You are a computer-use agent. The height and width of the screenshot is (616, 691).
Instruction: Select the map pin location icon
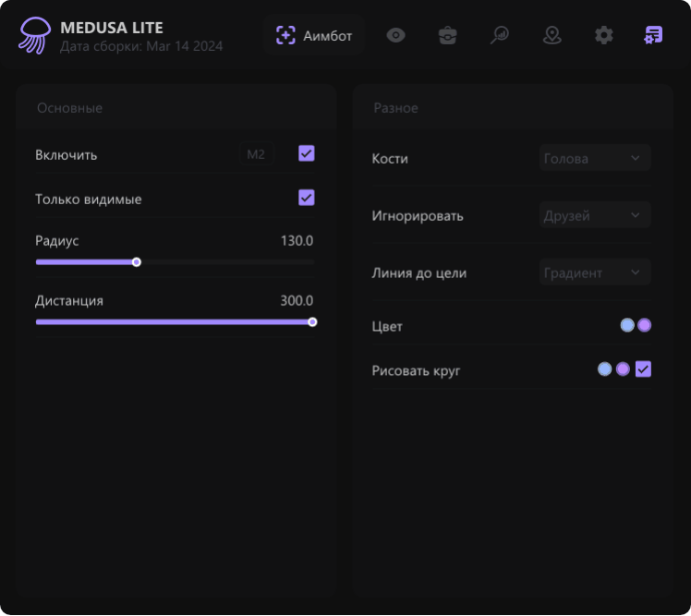[552, 36]
